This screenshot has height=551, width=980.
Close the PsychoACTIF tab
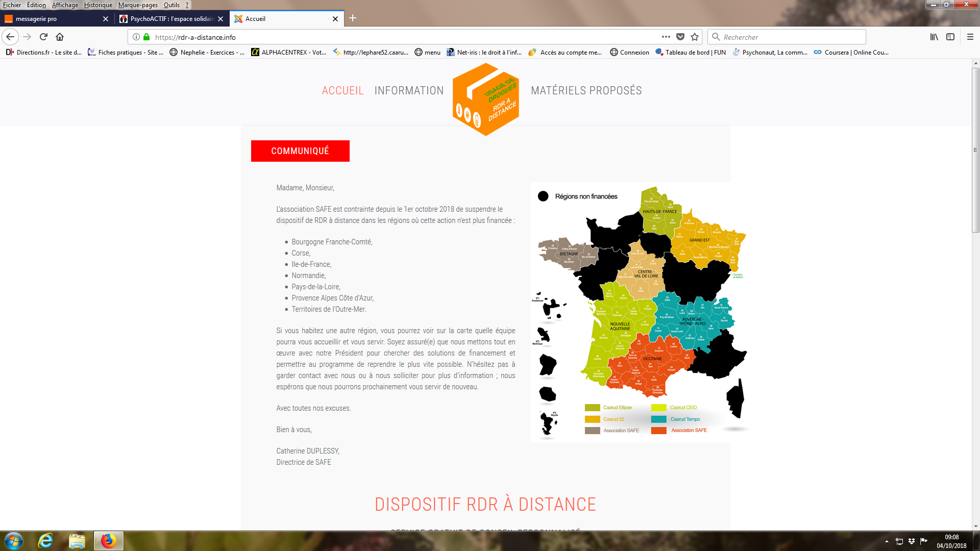coord(220,19)
